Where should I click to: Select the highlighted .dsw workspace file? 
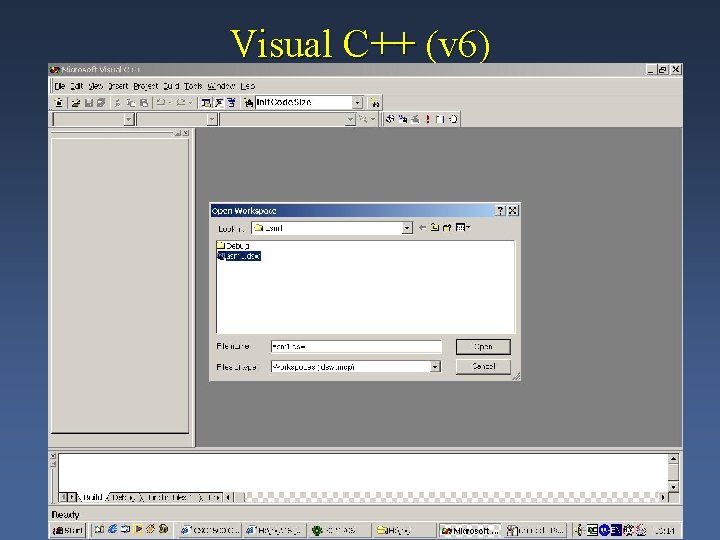239,256
